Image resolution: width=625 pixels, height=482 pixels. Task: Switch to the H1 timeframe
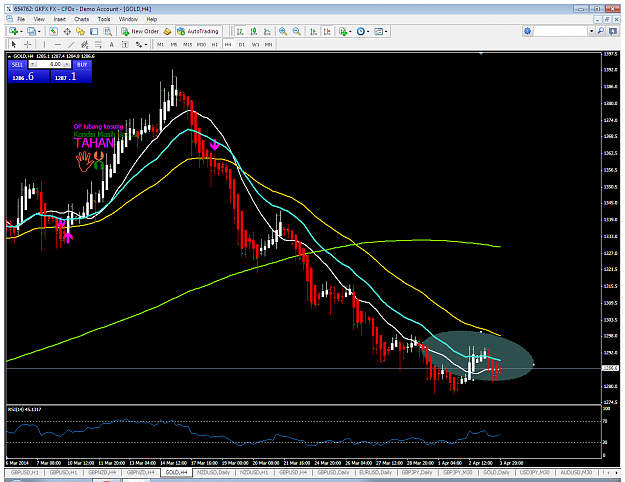tap(215, 45)
